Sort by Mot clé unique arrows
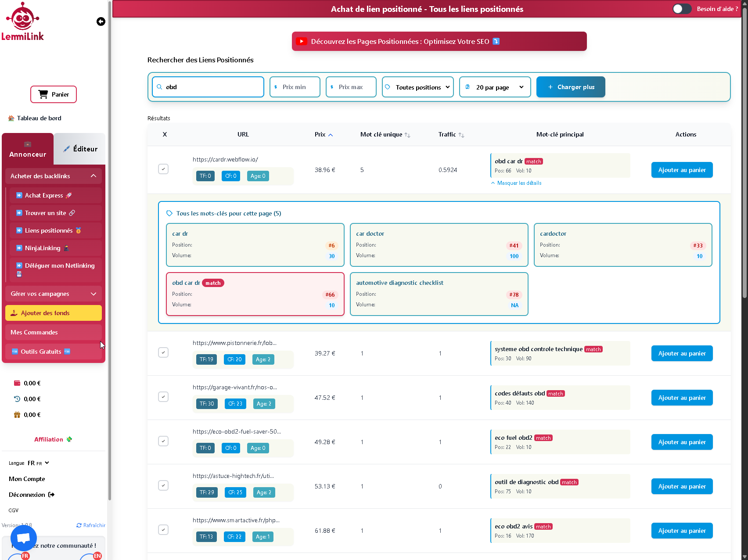The width and height of the screenshot is (748, 560). (x=407, y=135)
